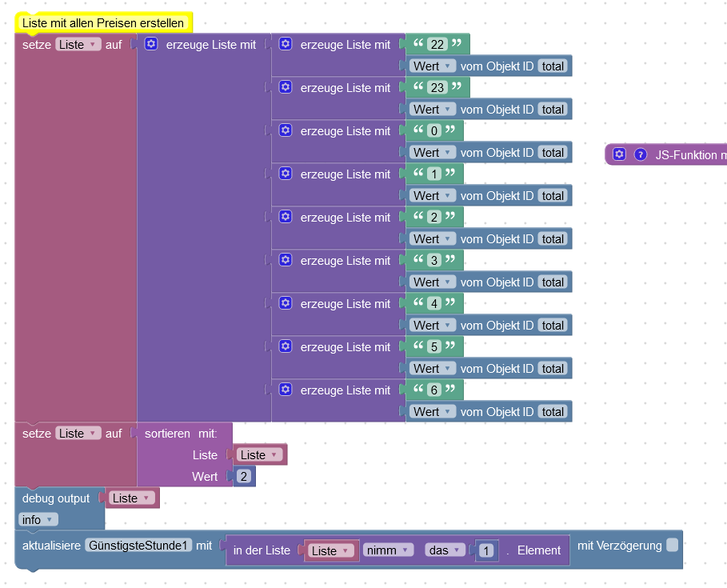The height and width of the screenshot is (588, 727).
Task: Edit the green text value "2"
Action: click(x=434, y=217)
